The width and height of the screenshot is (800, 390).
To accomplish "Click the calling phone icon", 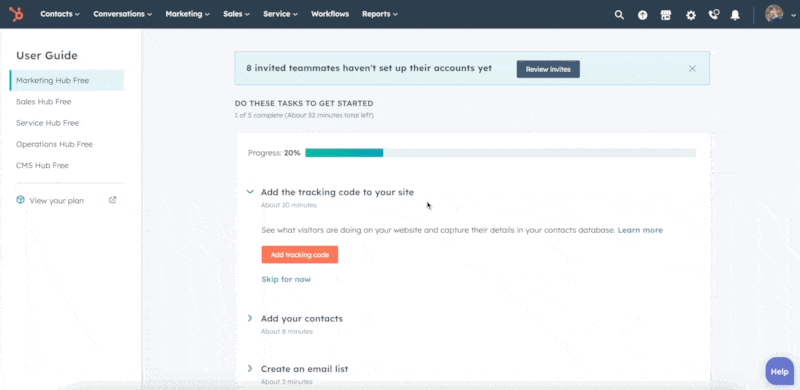I will point(714,15).
